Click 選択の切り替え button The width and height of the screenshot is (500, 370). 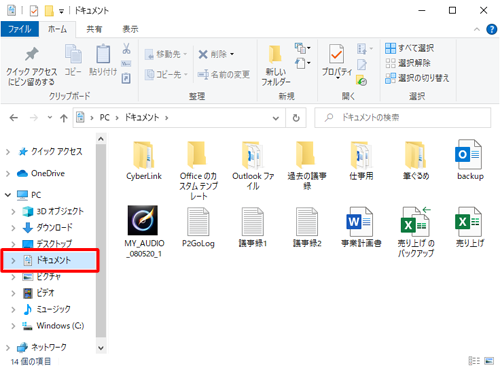417,78
